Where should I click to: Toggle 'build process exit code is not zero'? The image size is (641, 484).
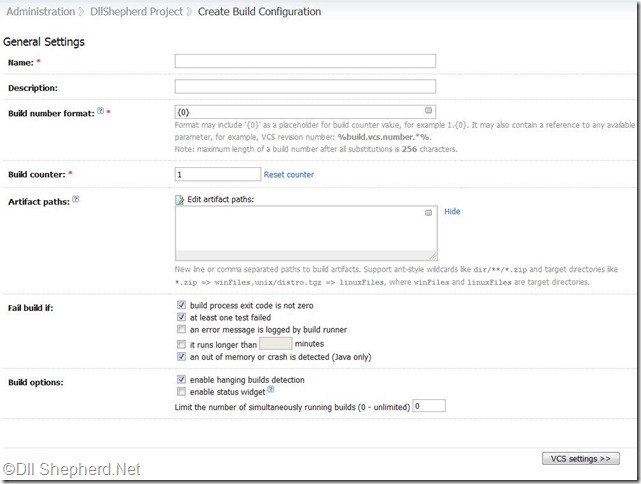point(180,304)
